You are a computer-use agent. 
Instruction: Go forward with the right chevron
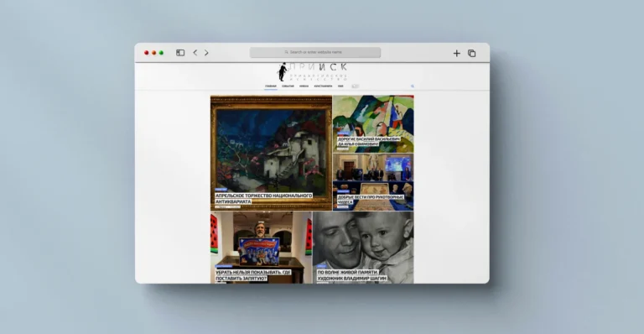click(206, 53)
